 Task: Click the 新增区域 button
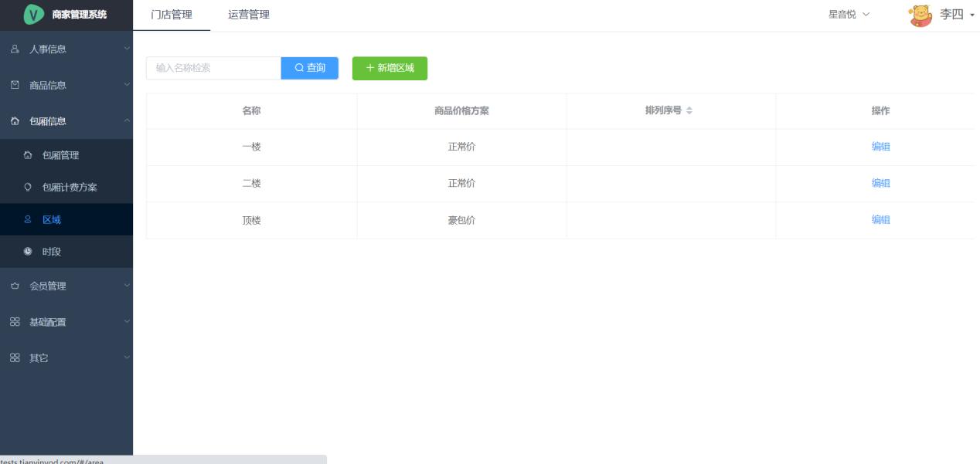pos(390,68)
